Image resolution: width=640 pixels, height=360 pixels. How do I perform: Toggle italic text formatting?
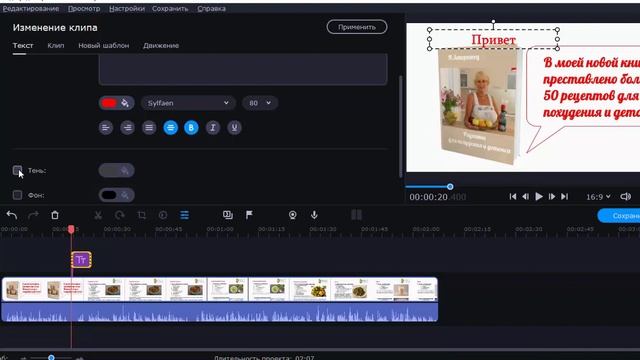213,128
